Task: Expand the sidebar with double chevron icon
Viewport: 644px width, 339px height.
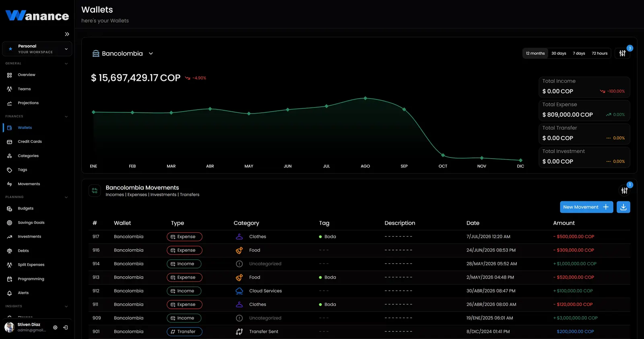Action: 67,34
